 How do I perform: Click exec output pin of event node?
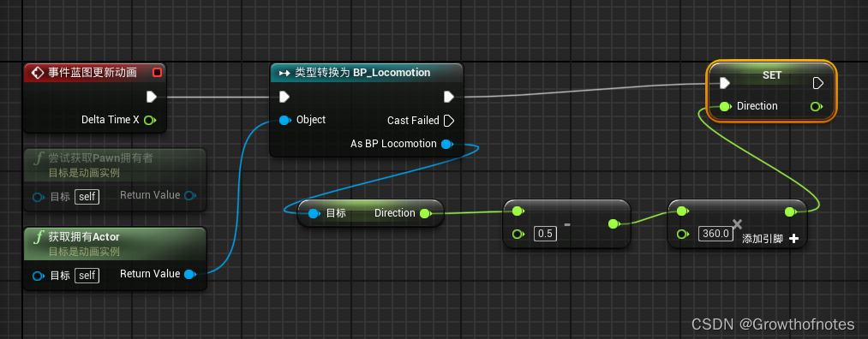(151, 97)
